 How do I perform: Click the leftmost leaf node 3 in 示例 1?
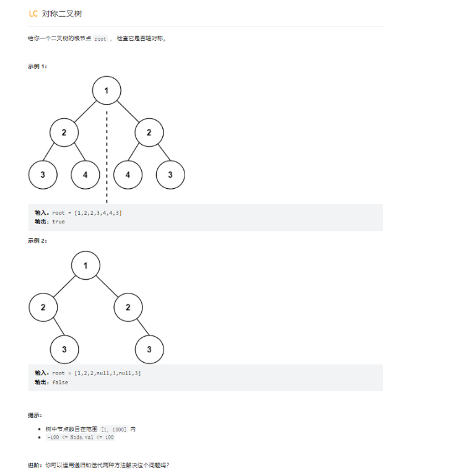43,175
